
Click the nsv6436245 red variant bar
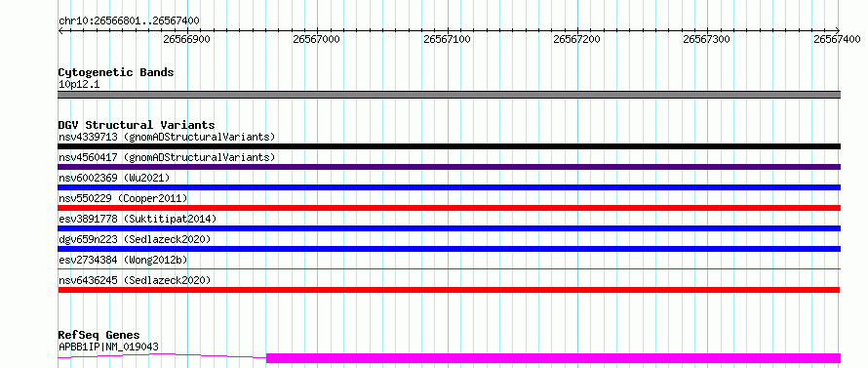click(x=449, y=290)
